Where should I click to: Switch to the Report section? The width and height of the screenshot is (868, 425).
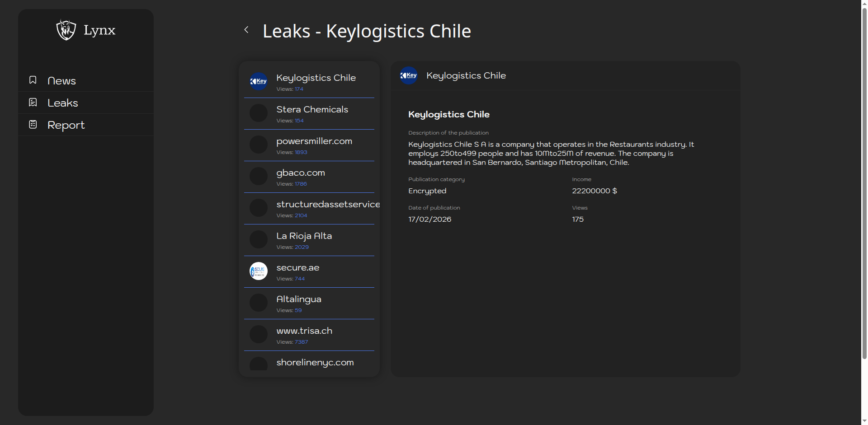coord(66,125)
